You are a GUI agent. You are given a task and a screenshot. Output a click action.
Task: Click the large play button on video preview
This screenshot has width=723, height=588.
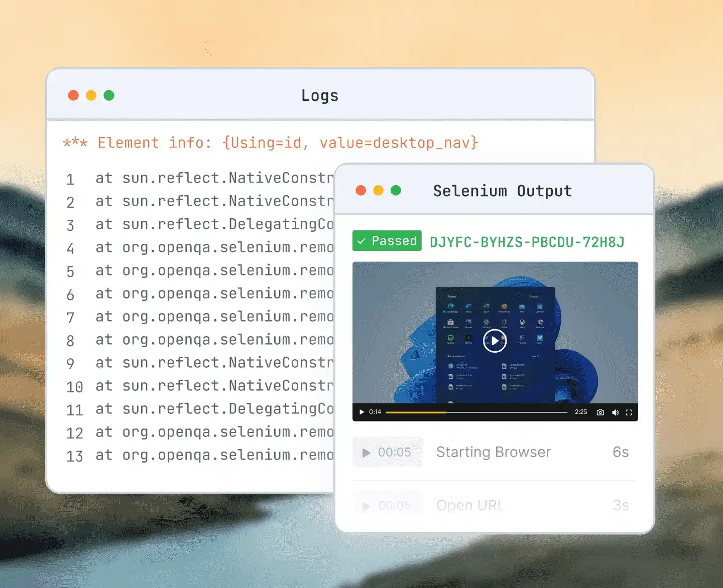[495, 341]
